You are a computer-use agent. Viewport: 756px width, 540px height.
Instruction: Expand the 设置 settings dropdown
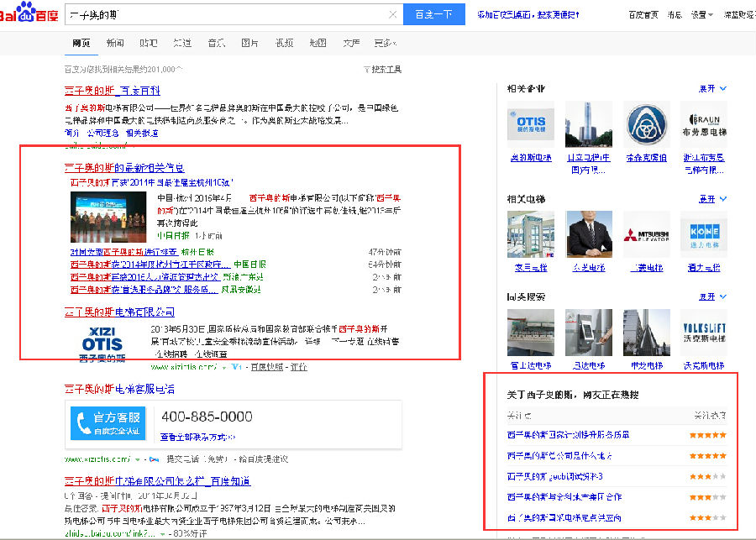coord(701,15)
